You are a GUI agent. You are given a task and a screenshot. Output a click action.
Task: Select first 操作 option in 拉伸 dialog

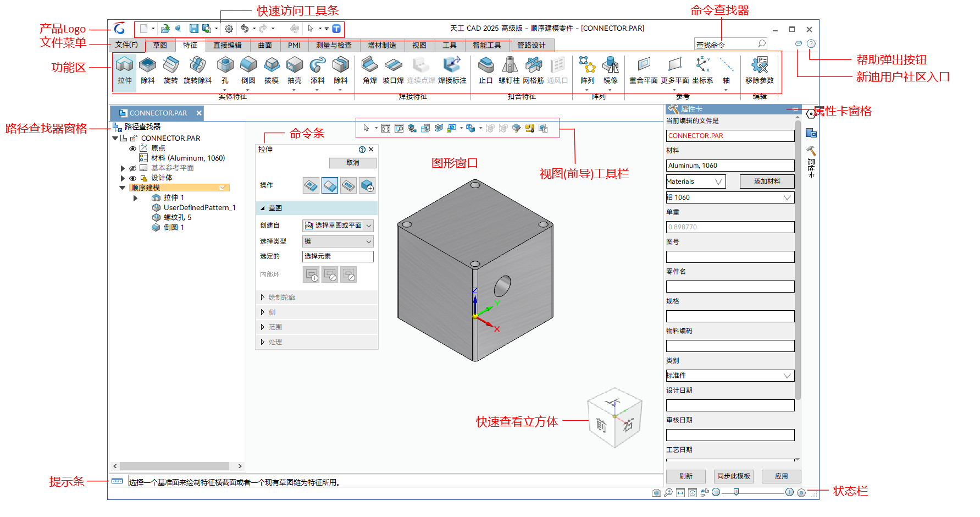pyautogui.click(x=311, y=185)
